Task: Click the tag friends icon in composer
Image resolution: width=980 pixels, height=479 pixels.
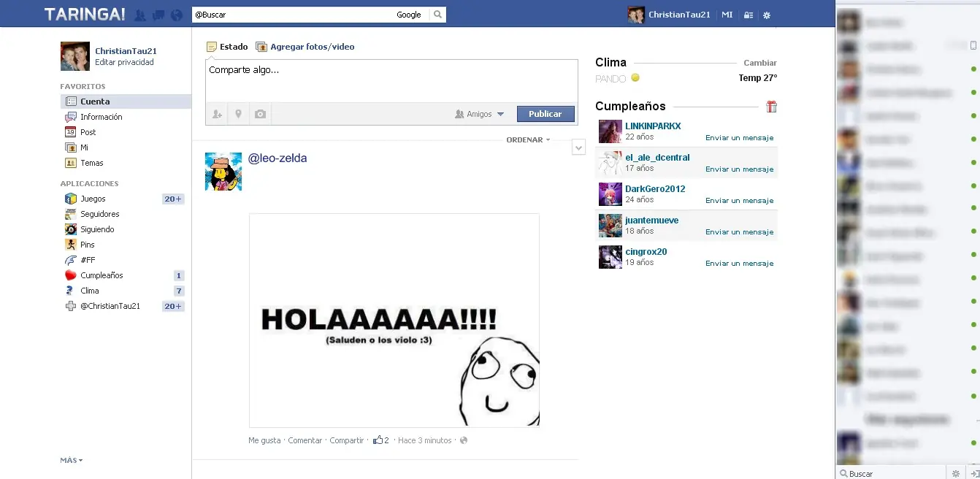Action: 217,114
